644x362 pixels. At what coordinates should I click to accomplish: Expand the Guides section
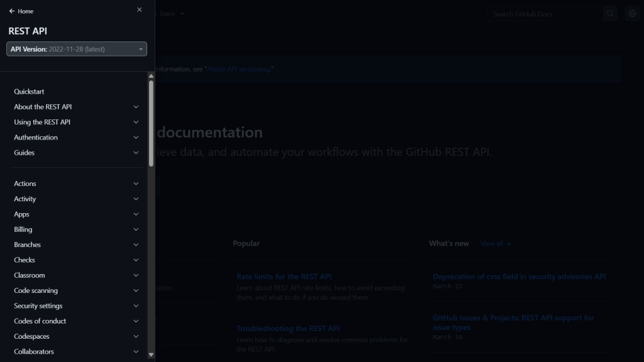[76, 152]
